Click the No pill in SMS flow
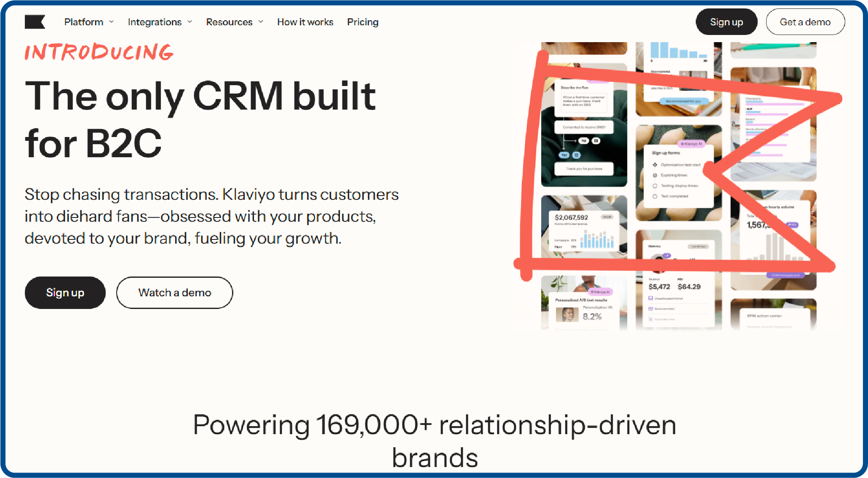The width and height of the screenshot is (868, 478). tap(583, 141)
